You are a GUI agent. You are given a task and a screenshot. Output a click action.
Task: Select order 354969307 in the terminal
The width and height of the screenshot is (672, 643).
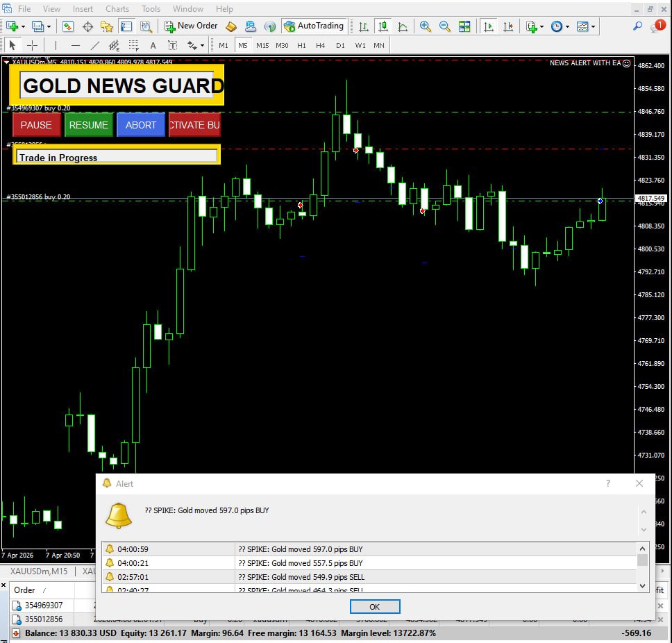[44, 606]
